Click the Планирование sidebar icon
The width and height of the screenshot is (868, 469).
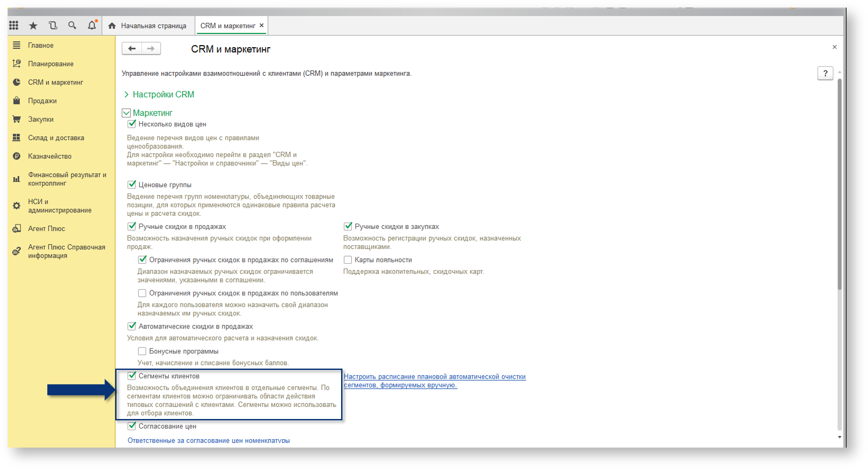coord(17,64)
